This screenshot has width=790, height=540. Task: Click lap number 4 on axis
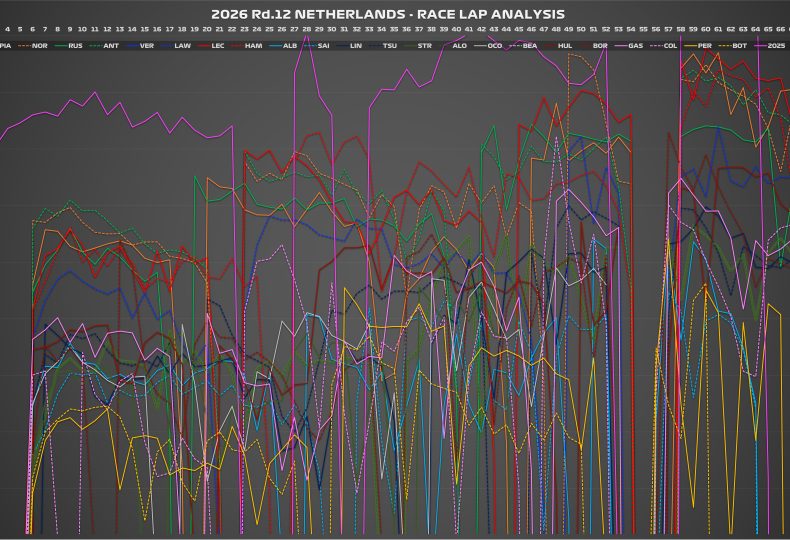(8, 30)
